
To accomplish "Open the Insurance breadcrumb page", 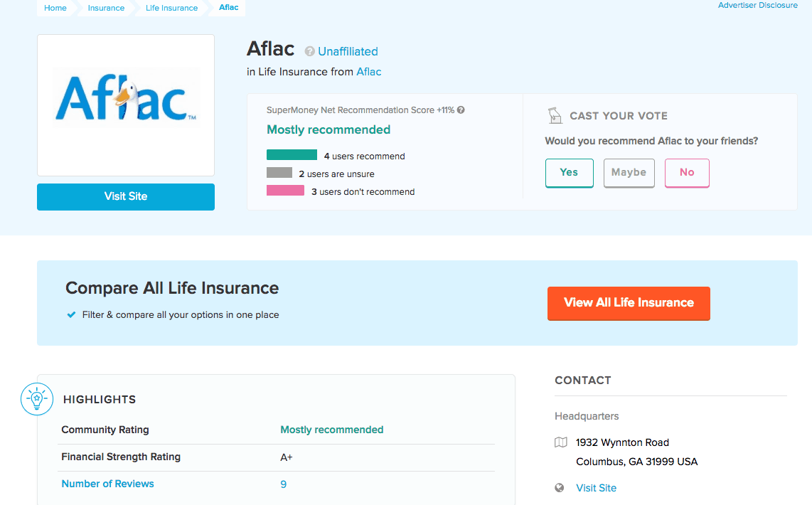I will [x=105, y=8].
